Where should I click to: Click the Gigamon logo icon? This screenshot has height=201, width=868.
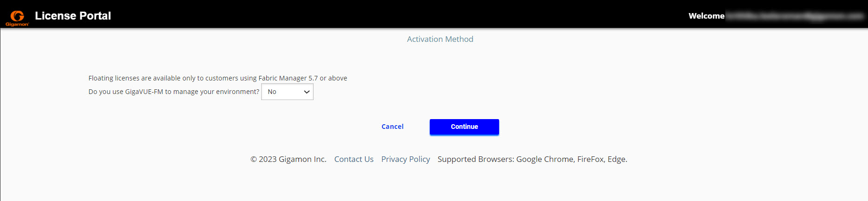[x=17, y=17]
